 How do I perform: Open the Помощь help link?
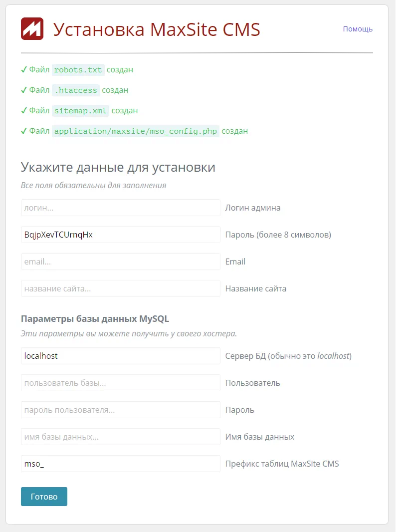358,29
